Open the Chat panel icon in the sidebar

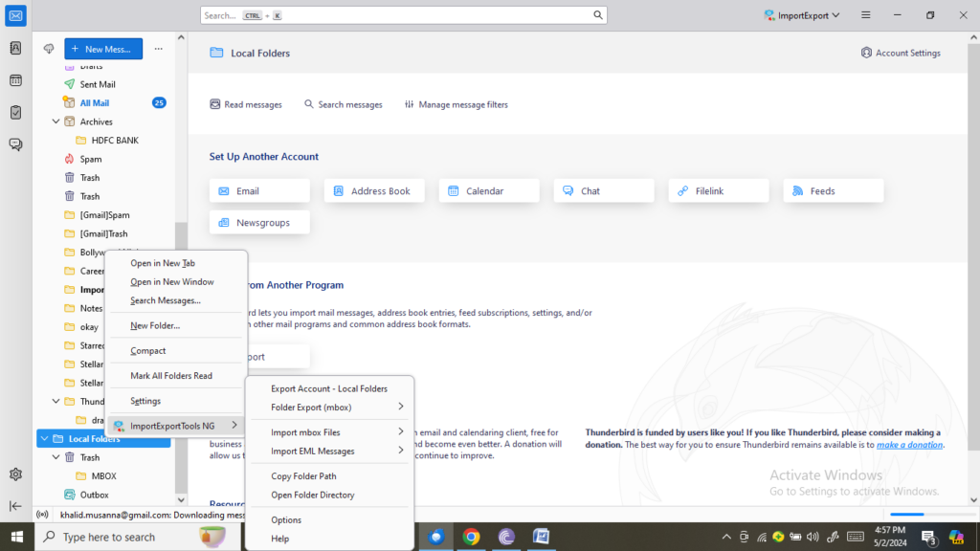(x=15, y=144)
